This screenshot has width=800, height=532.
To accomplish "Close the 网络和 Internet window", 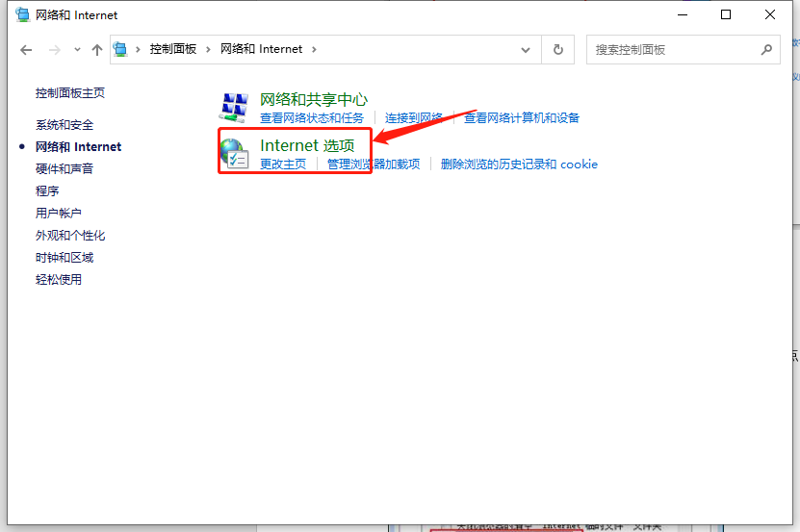I will (770, 14).
